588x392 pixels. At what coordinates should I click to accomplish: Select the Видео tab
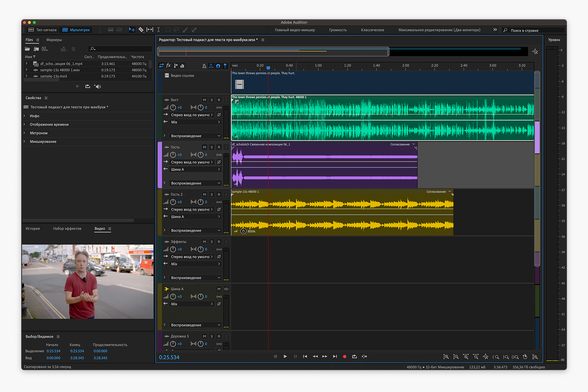coord(100,229)
